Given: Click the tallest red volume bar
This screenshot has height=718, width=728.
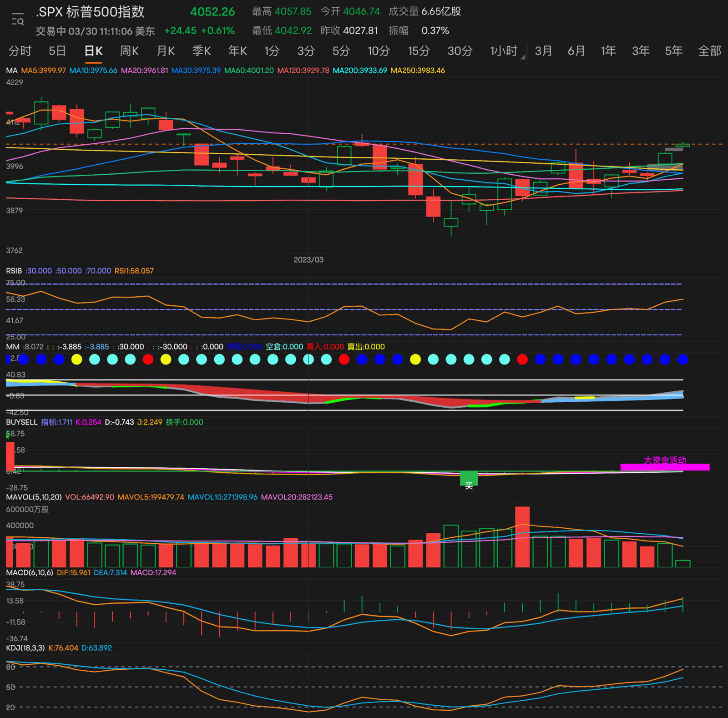Looking at the screenshot, I should tap(522, 537).
